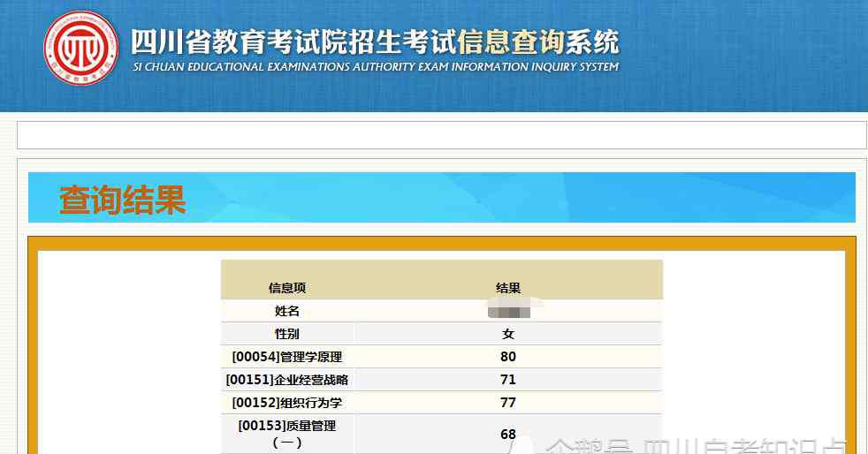Click the score 77 for 组织行为学
Viewport: 868px width, 454px height.
pos(508,403)
